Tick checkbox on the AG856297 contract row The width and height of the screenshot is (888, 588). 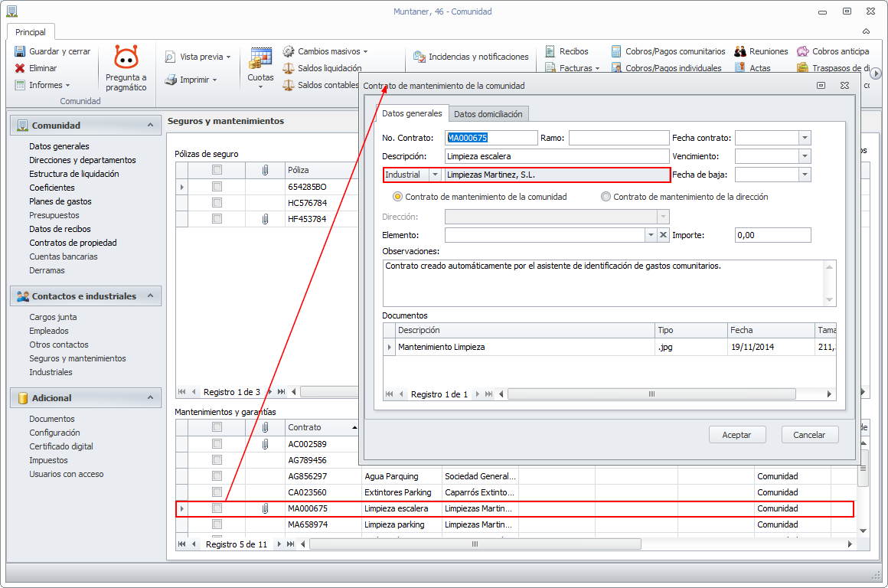pyautogui.click(x=217, y=476)
